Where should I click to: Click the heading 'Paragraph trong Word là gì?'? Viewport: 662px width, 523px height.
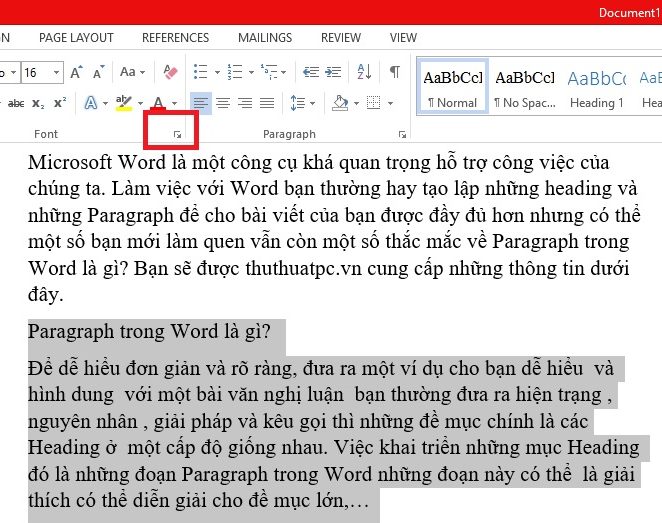click(x=149, y=332)
